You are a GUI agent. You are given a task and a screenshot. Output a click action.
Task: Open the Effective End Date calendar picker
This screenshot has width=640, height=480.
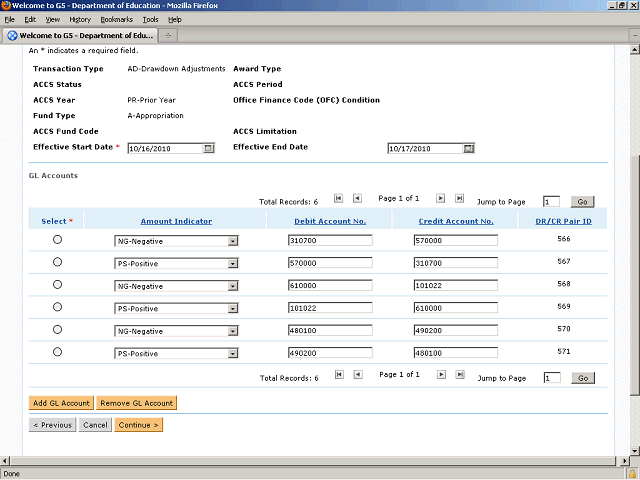coord(468,148)
